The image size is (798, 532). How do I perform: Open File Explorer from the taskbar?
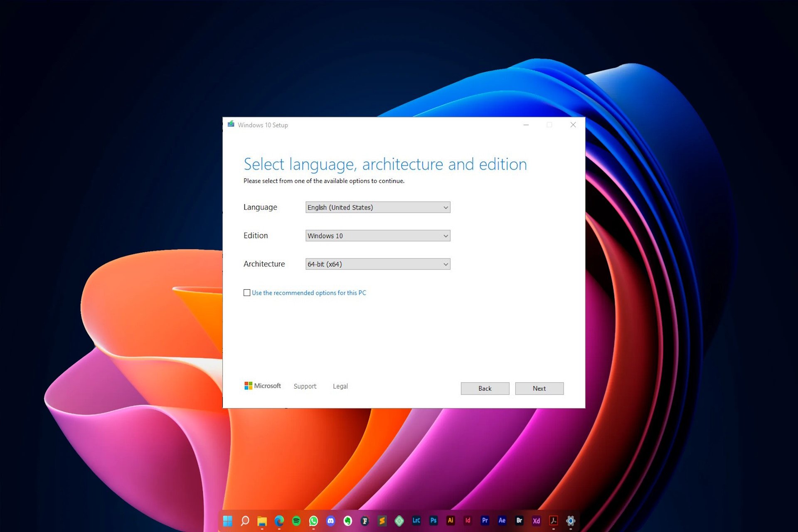(262, 520)
